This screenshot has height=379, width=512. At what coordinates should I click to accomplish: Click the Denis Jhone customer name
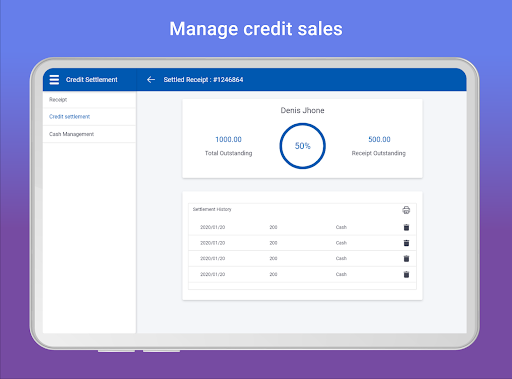pos(302,110)
